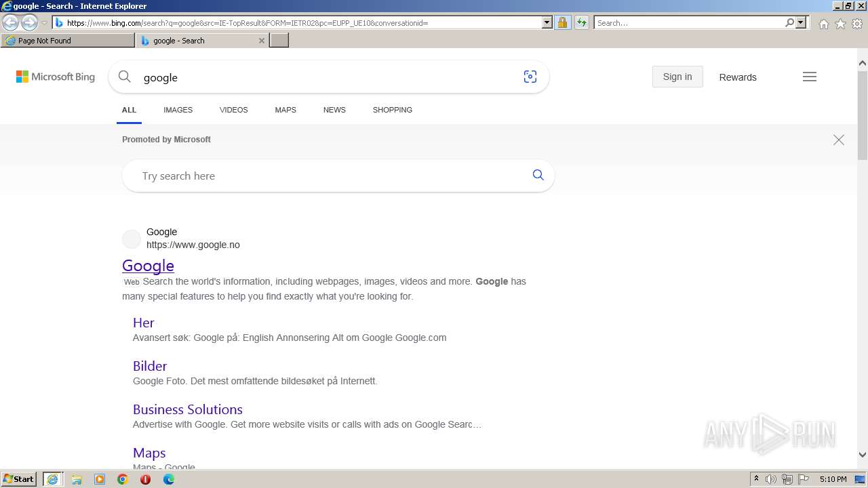Switch to the VIDEOS tab
868x488 pixels.
click(x=233, y=110)
